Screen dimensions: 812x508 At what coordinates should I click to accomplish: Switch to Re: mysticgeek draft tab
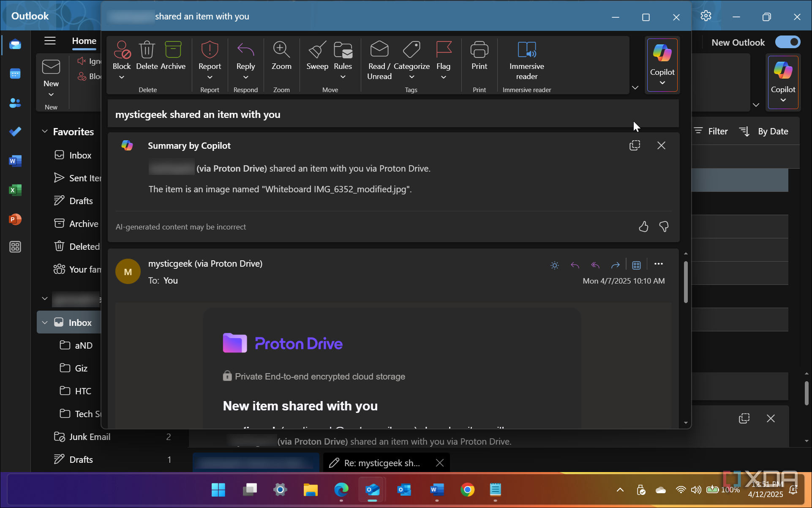point(381,463)
